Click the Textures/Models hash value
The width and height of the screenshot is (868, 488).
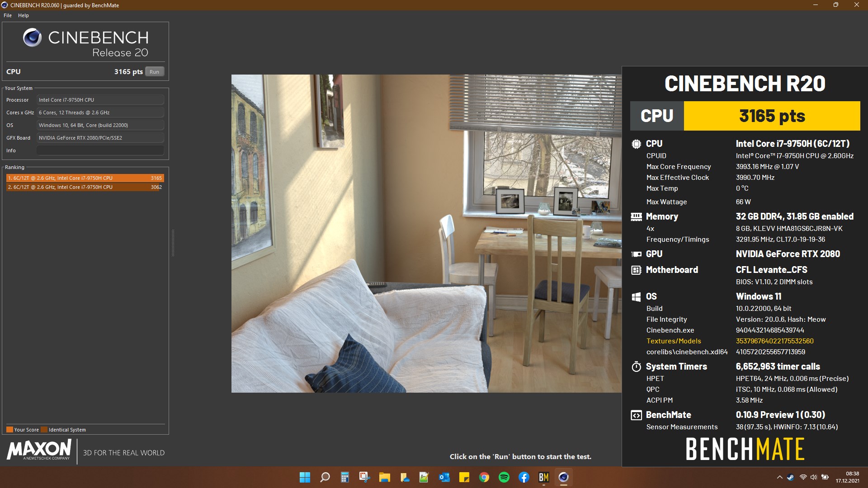(774, 341)
